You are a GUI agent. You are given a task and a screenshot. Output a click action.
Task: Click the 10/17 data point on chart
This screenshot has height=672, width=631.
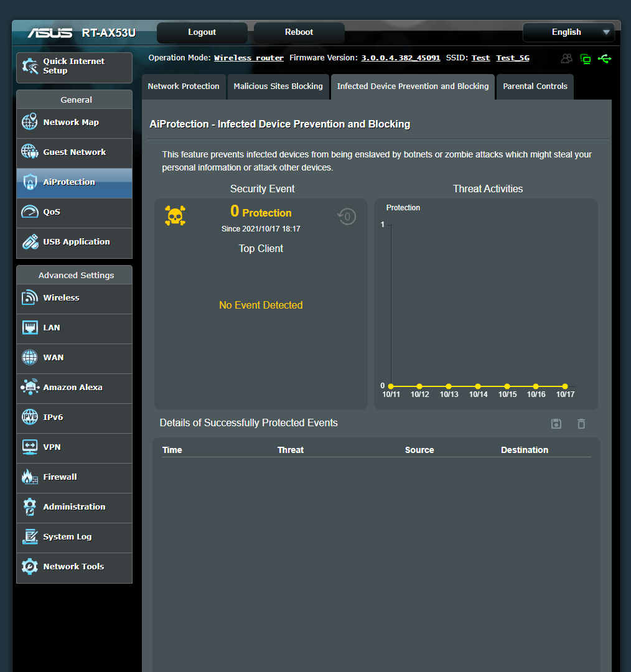564,386
